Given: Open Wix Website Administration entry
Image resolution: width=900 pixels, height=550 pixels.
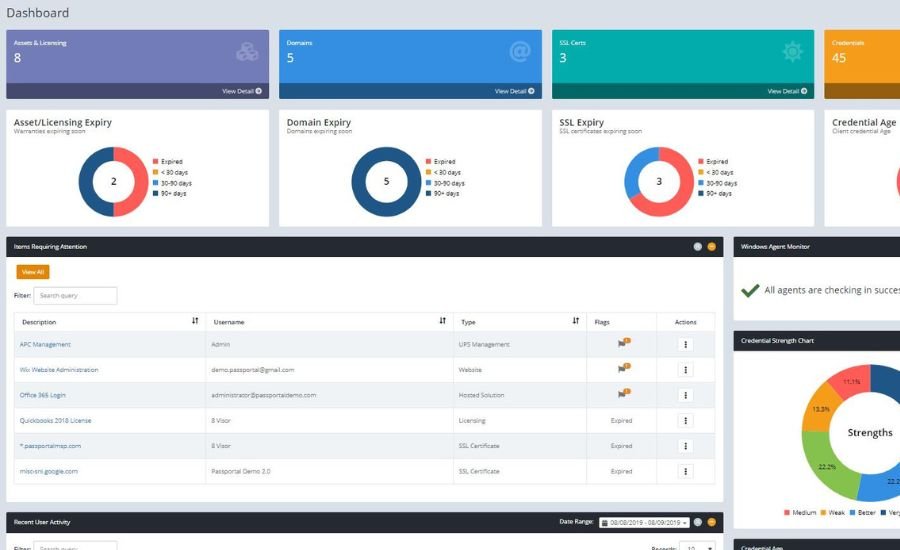Looking at the screenshot, I should point(59,370).
